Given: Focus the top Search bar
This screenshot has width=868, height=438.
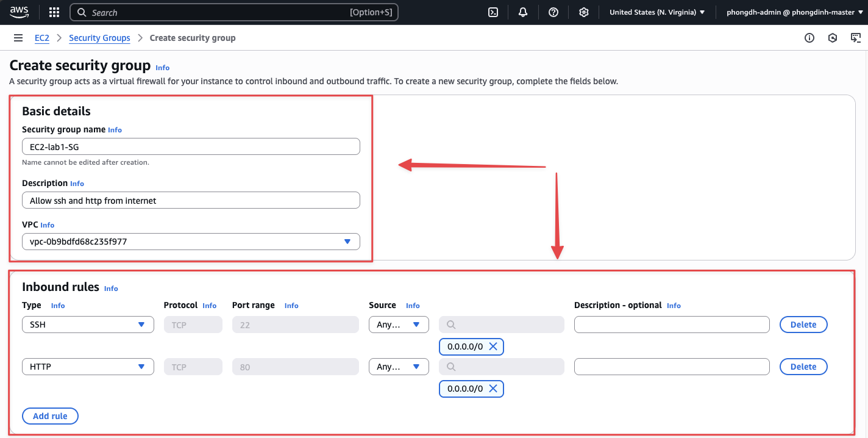Looking at the screenshot, I should [x=234, y=12].
